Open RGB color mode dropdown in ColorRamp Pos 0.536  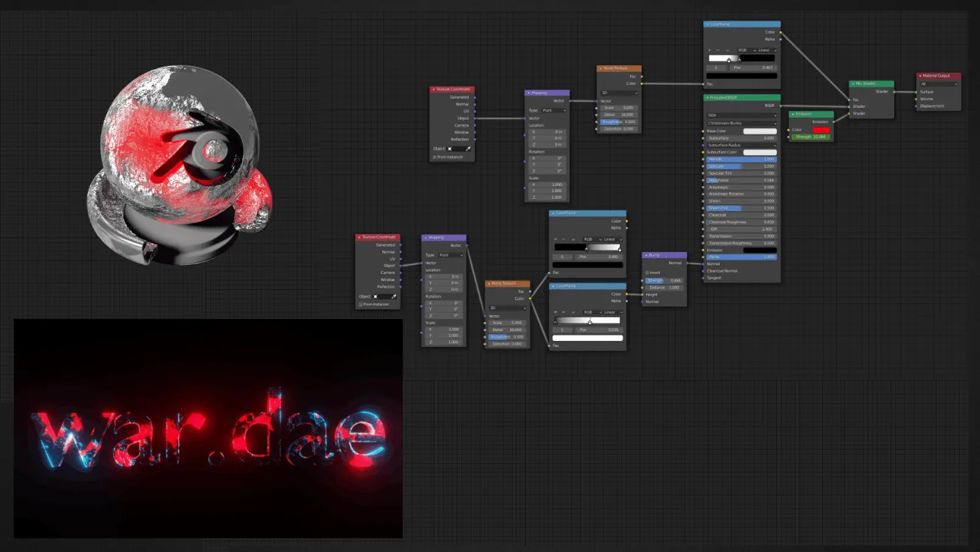click(x=592, y=312)
